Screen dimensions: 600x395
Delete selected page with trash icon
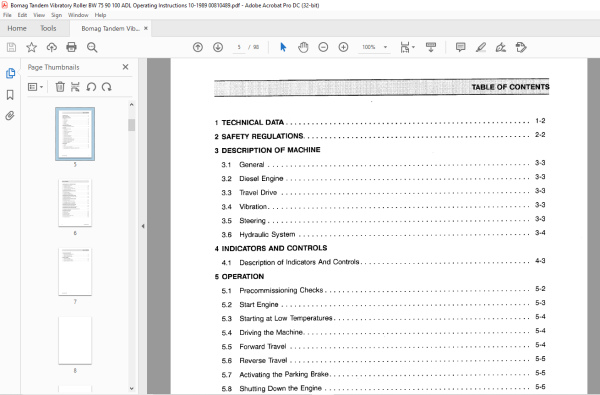pos(60,87)
